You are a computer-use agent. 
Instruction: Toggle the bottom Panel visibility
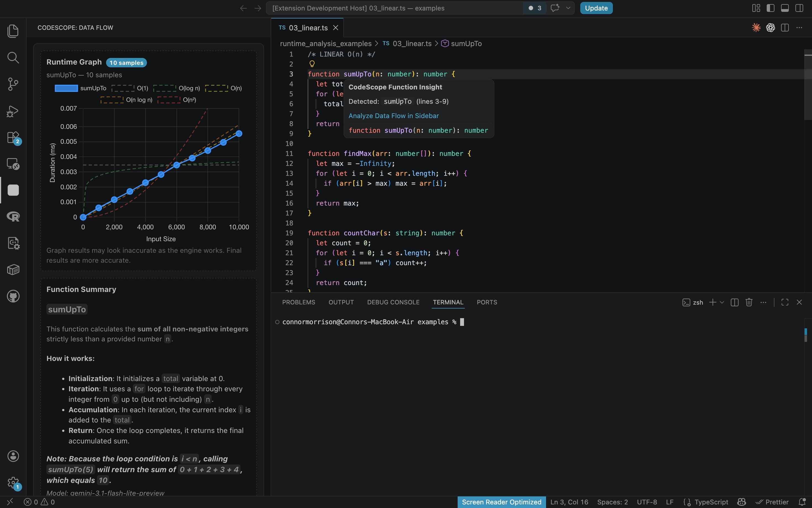click(x=785, y=8)
